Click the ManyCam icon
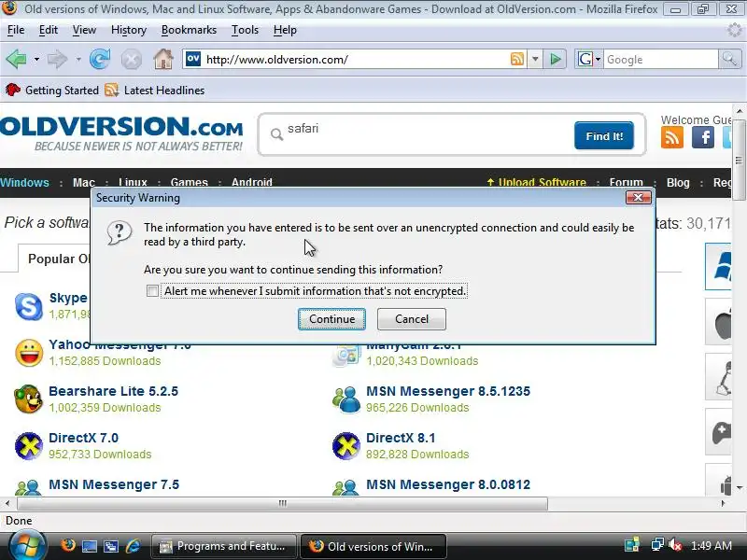The image size is (747, 560). coord(346,356)
